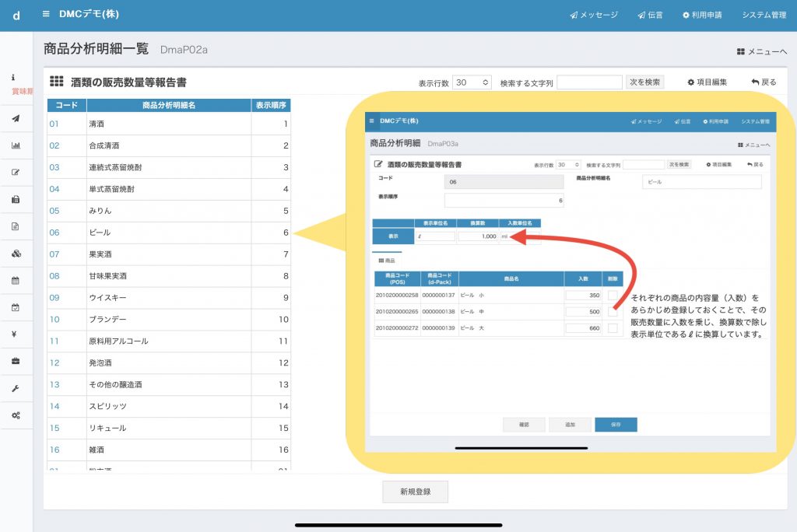Tick the 削除 checkbox for ビール 小
This screenshot has height=532, width=797.
coord(613,296)
